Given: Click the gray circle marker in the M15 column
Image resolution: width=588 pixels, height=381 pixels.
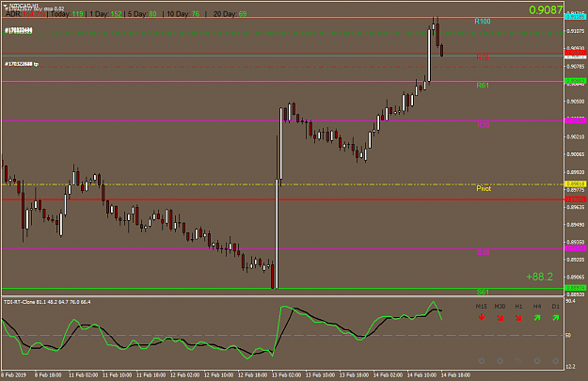Looking at the screenshot, I should point(482,360).
